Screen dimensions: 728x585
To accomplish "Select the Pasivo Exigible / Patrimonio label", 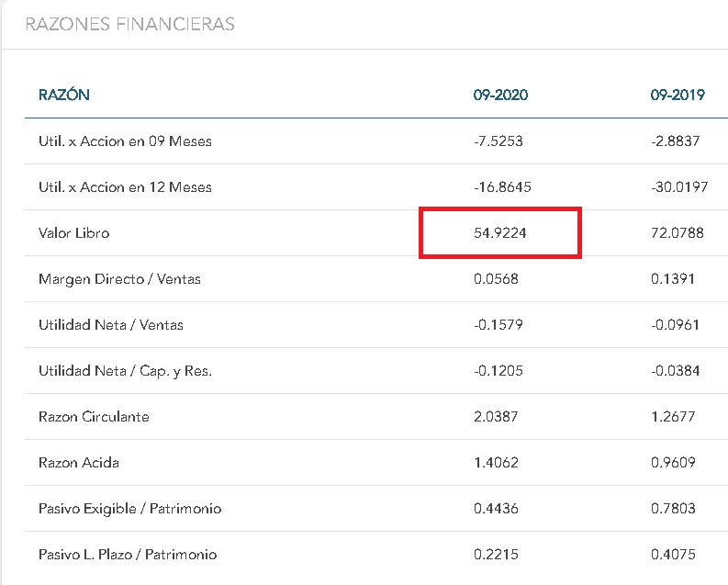I will (129, 509).
